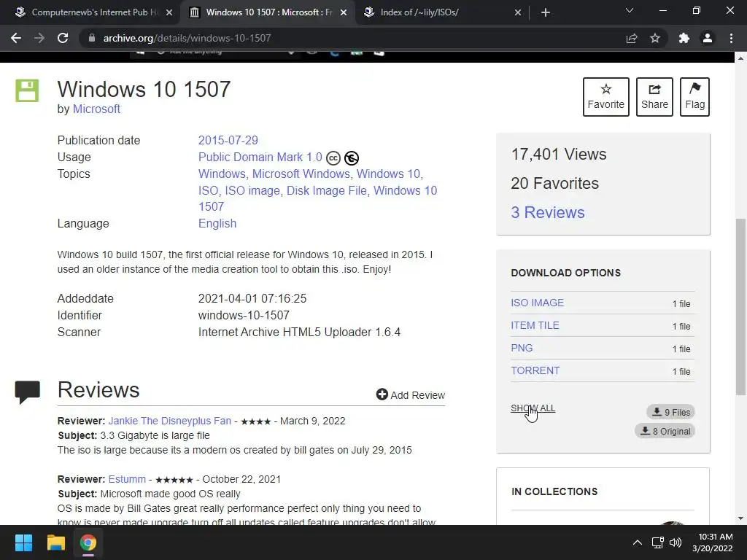Click Add Review

click(411, 394)
